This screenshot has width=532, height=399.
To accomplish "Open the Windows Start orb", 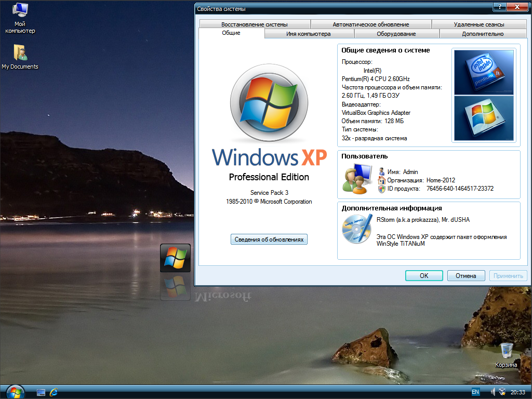I will point(15,392).
